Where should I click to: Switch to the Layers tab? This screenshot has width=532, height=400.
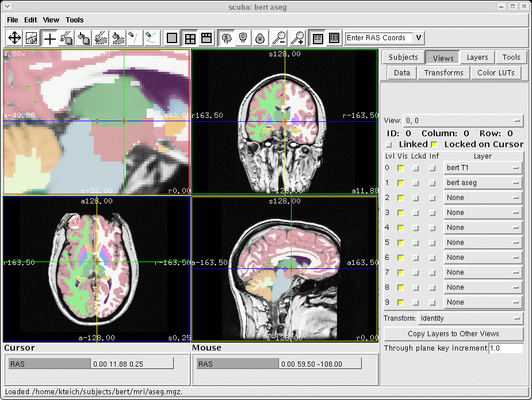[x=477, y=57]
